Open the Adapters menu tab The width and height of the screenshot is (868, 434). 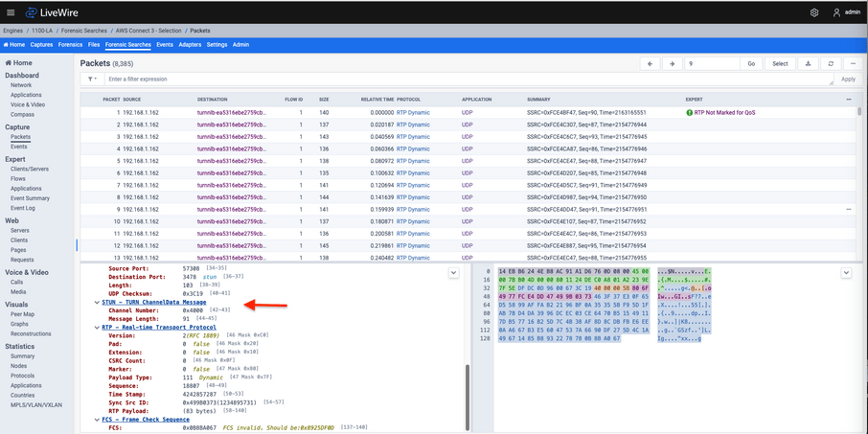(190, 45)
